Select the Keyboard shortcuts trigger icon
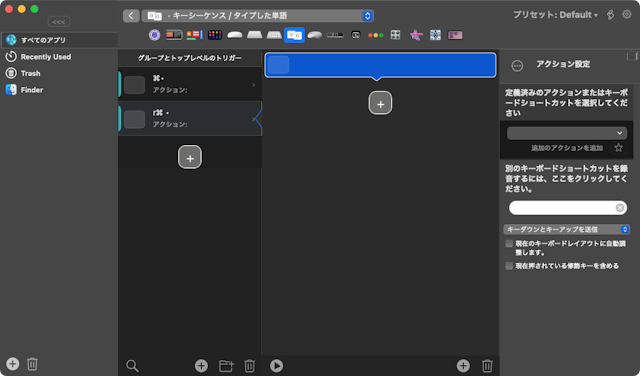This screenshot has height=376, width=640. [274, 35]
